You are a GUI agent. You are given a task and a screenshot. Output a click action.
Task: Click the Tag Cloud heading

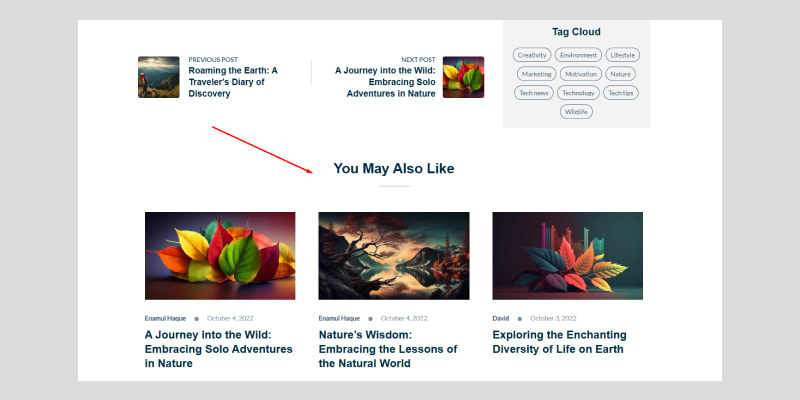(x=576, y=32)
